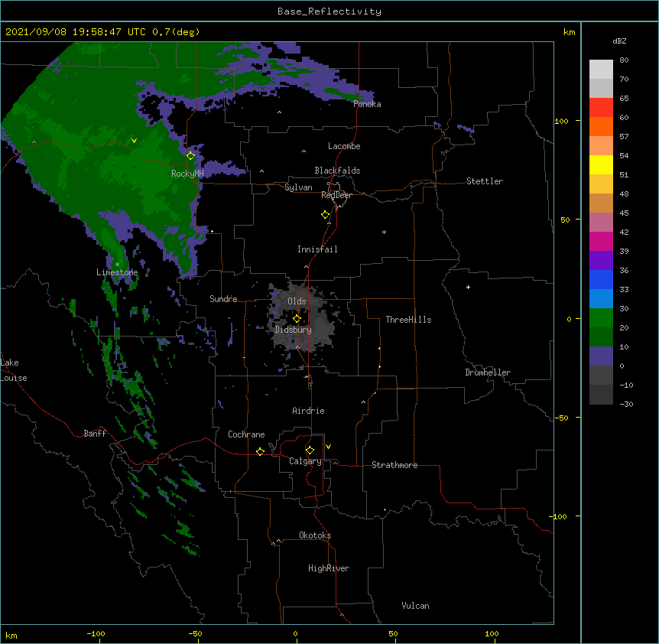
Task: Click the Stettler city label
Action: [485, 181]
